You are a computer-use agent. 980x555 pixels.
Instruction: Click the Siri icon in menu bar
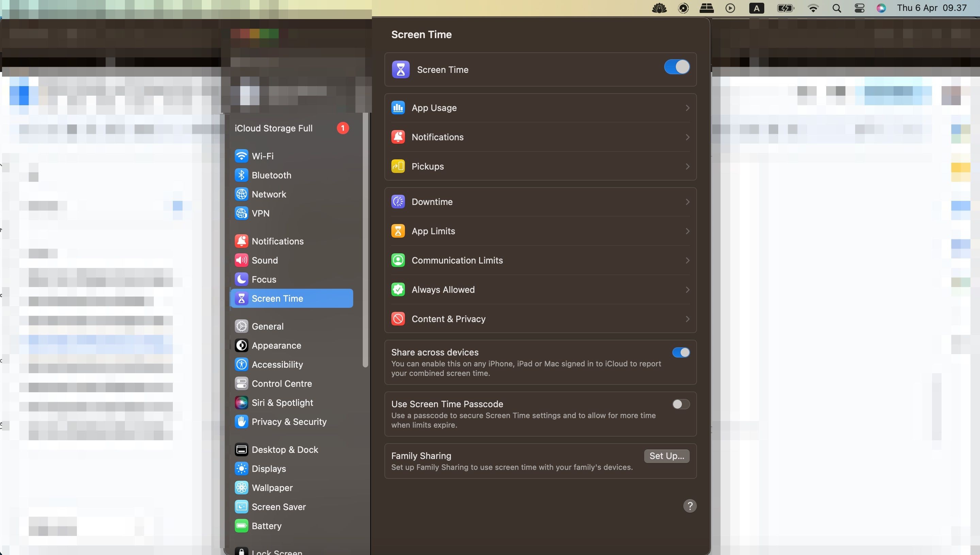[x=881, y=8]
